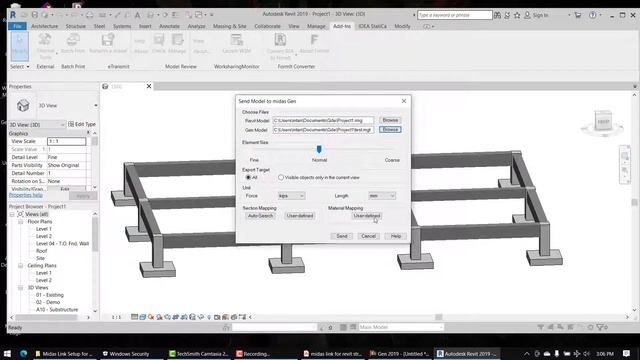This screenshot has width=640, height=360.
Task: Open the Autodesk App Store cart icon
Action: (578, 15)
